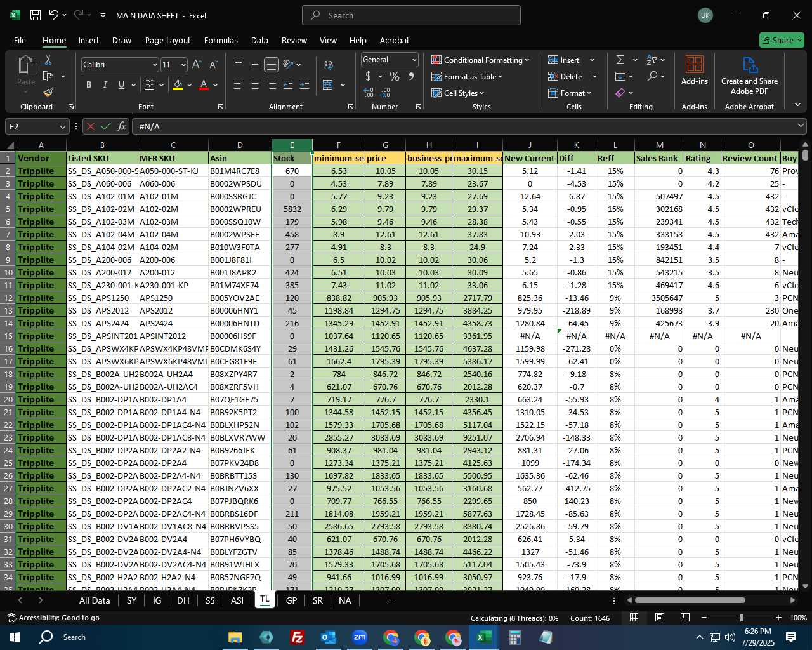The height and width of the screenshot is (650, 812).
Task: Toggle Bottom Align alignment
Action: [272, 64]
